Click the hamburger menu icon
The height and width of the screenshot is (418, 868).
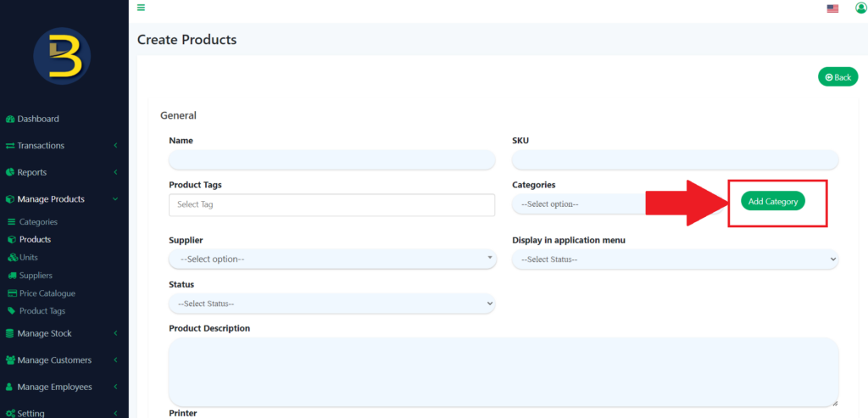(x=141, y=8)
